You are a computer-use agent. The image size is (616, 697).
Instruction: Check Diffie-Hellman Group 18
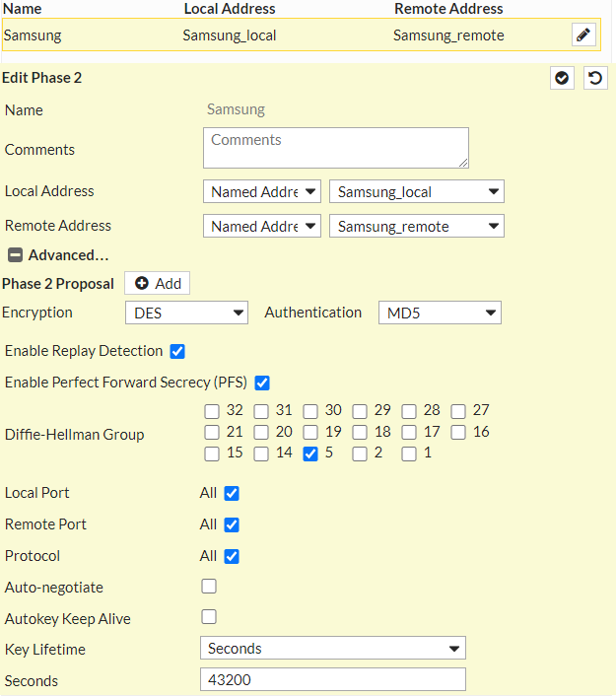(x=360, y=432)
